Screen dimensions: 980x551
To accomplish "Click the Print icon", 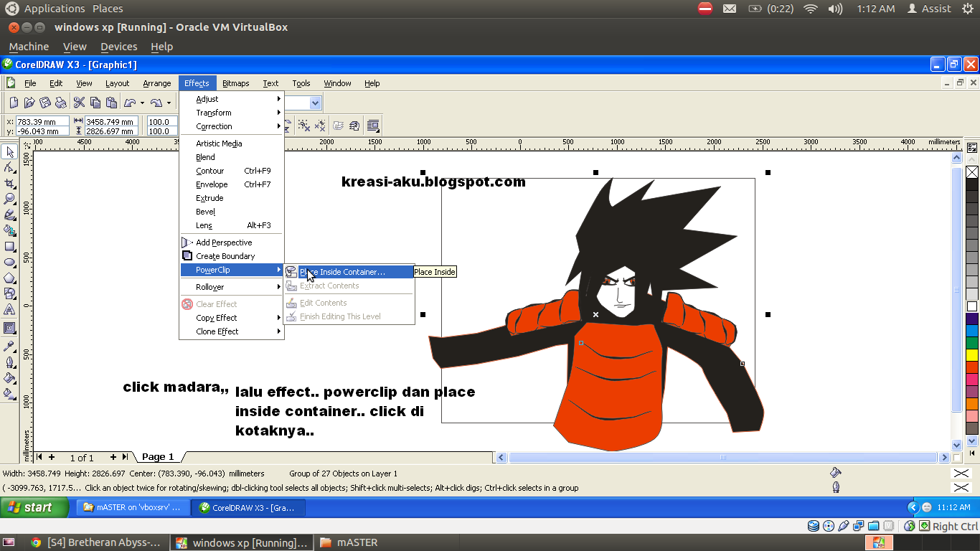I will point(61,103).
